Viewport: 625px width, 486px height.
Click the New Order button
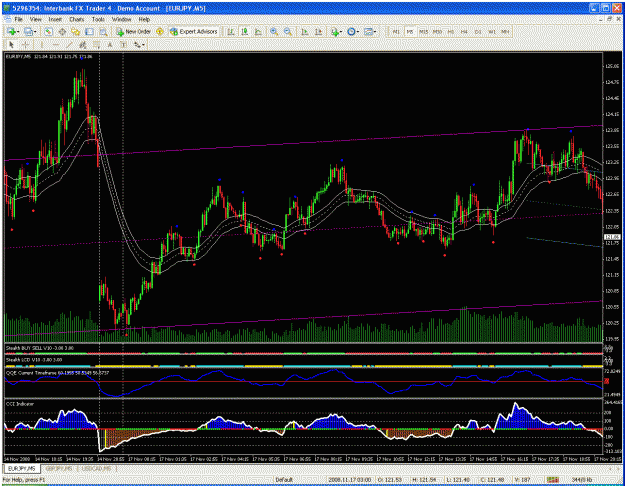[134, 31]
